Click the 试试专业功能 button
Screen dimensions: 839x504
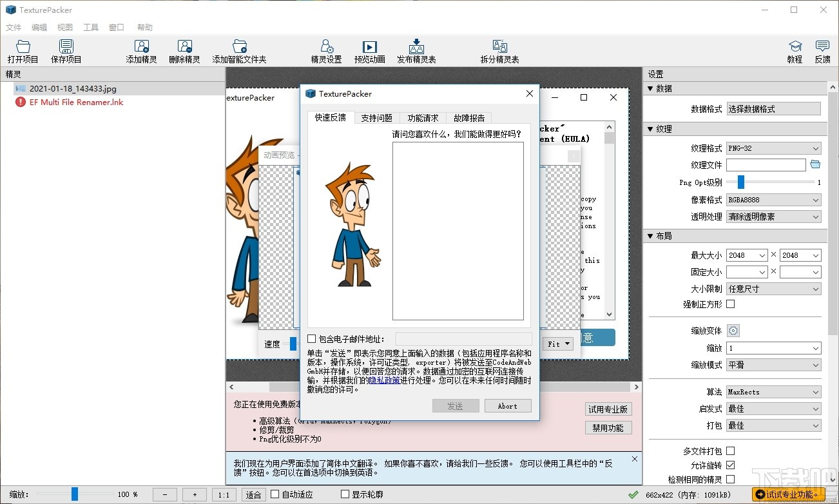pyautogui.click(x=789, y=494)
